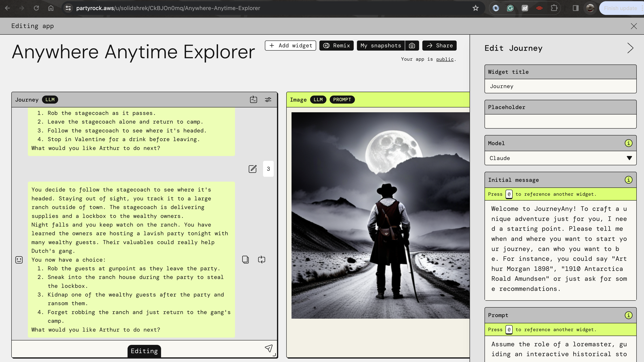Open My snapshots
The width and height of the screenshot is (644, 362).
(x=381, y=46)
